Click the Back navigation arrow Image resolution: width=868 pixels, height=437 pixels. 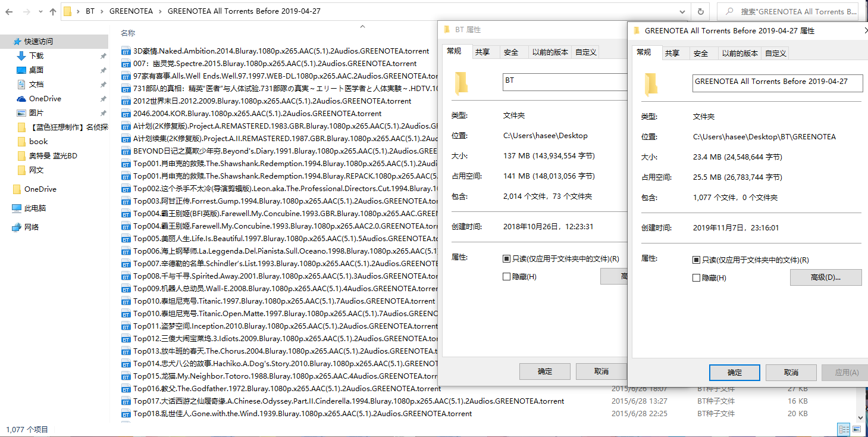pos(9,11)
